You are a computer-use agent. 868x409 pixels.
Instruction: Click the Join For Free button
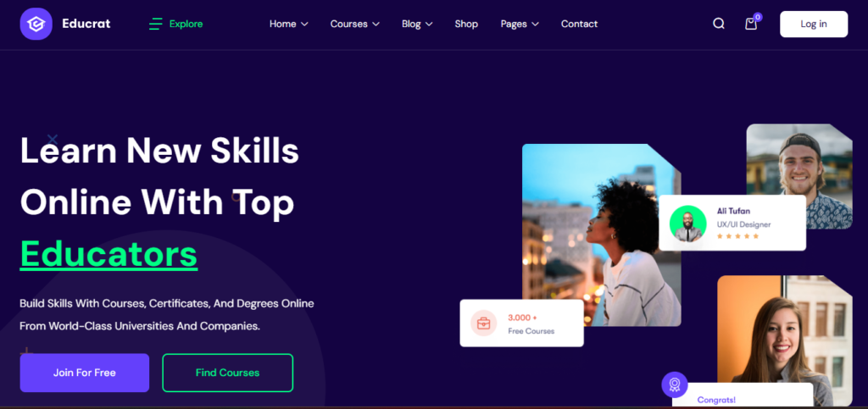pyautogui.click(x=85, y=373)
